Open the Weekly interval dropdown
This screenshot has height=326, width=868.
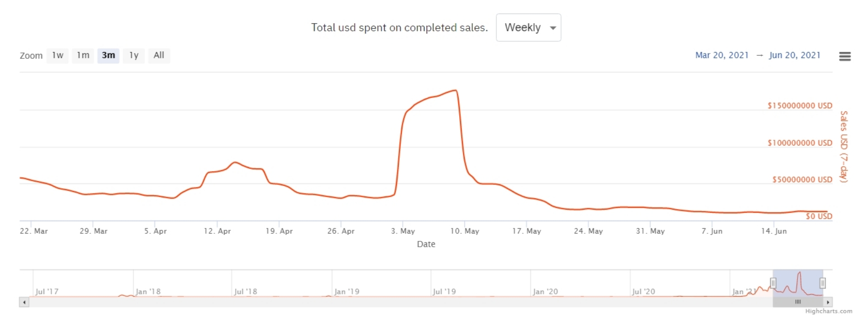523,28
